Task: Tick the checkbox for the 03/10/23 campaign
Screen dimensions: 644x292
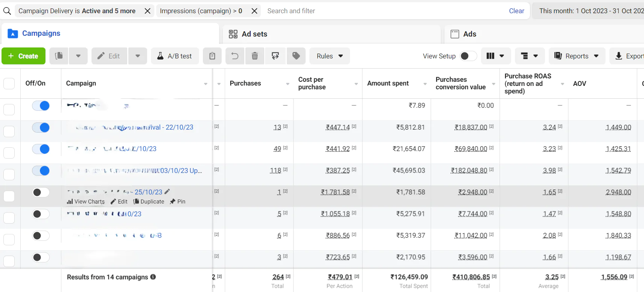Action: point(9,174)
